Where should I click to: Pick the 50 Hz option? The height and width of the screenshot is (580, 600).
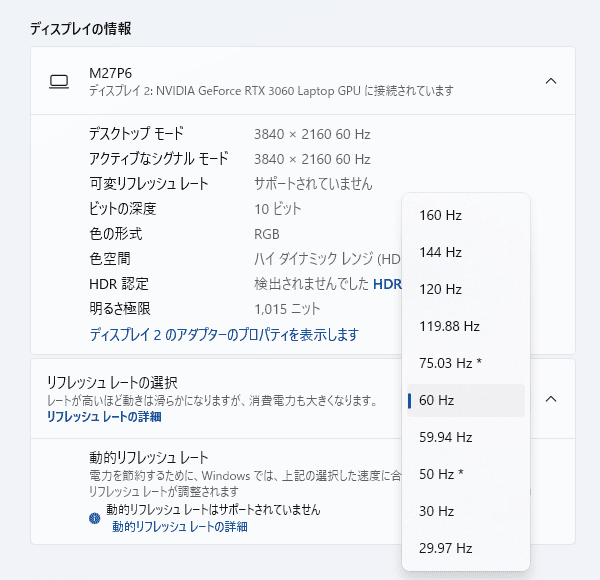pyautogui.click(x=441, y=474)
